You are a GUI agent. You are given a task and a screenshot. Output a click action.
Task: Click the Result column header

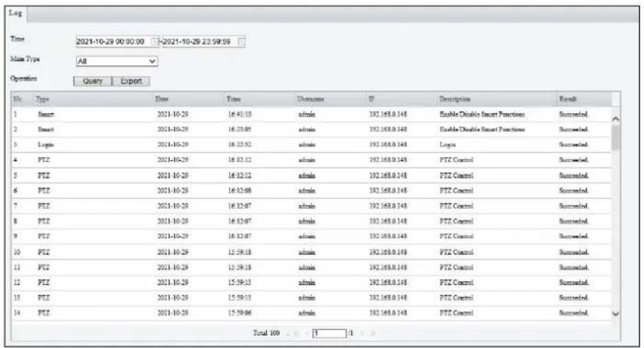click(x=568, y=99)
